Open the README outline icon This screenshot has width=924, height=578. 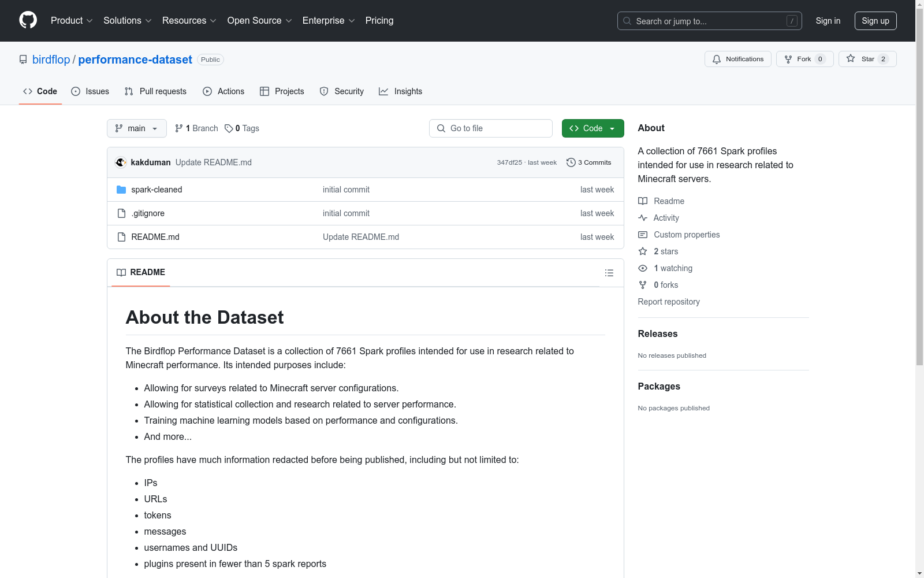click(x=609, y=273)
